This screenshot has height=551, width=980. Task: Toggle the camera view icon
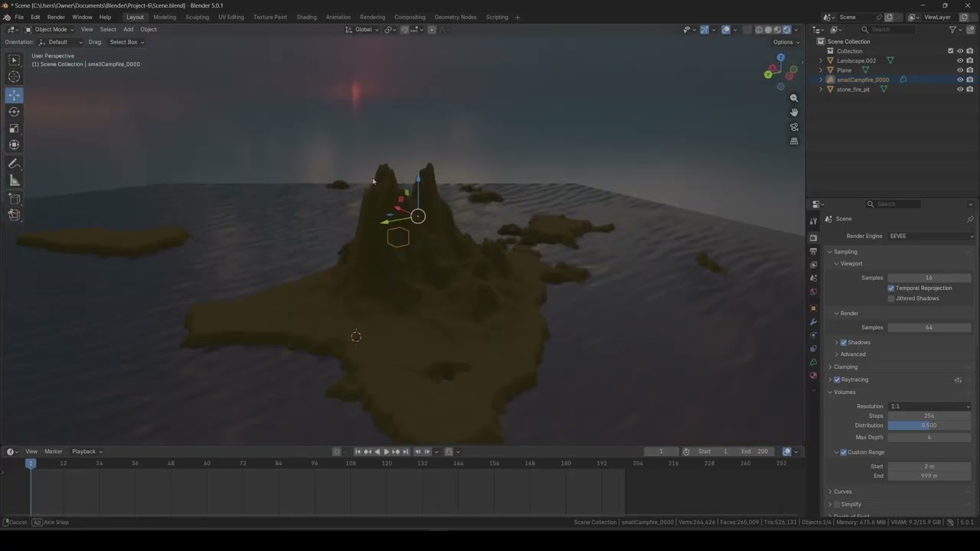point(794,127)
